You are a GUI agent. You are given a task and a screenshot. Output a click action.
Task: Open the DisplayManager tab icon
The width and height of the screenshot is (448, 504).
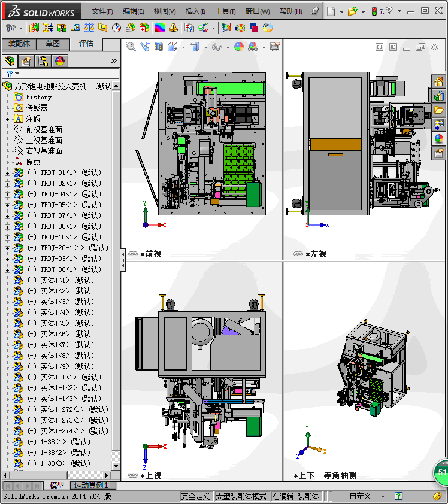(x=59, y=61)
